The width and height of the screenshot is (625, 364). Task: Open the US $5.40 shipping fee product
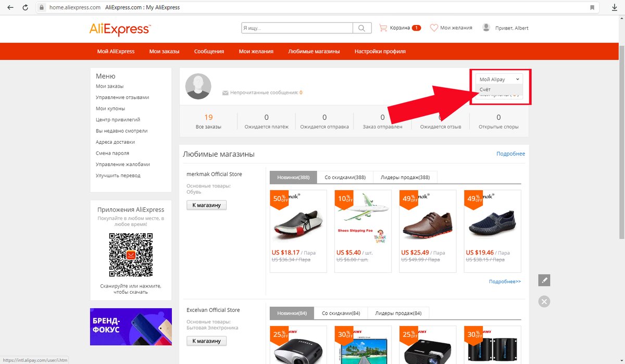(363, 231)
